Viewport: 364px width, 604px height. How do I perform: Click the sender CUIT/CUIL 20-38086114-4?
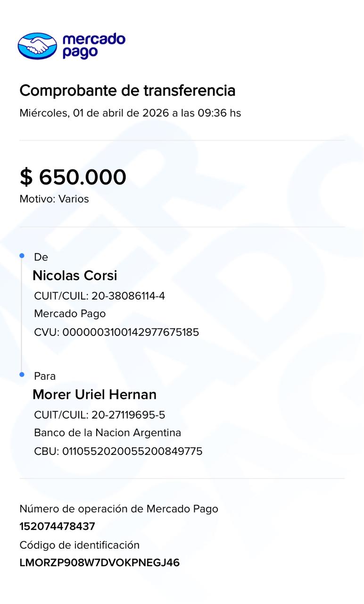pyautogui.click(x=99, y=296)
